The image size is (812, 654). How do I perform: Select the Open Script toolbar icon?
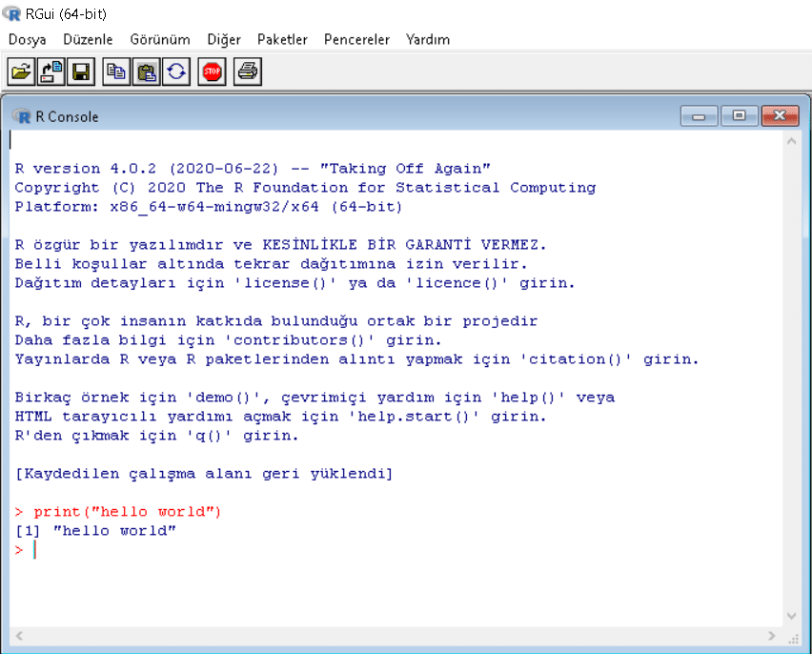click(20, 72)
